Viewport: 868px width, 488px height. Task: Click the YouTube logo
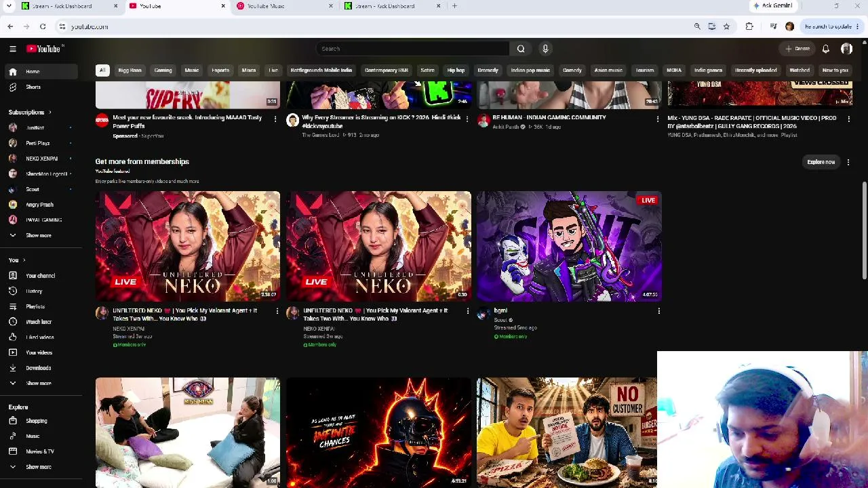click(44, 49)
